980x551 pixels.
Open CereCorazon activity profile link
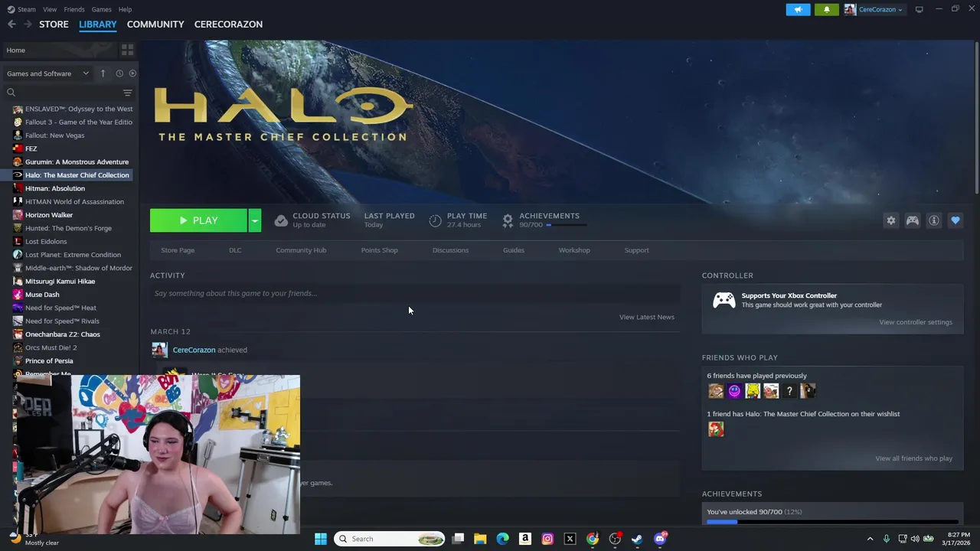coord(194,350)
